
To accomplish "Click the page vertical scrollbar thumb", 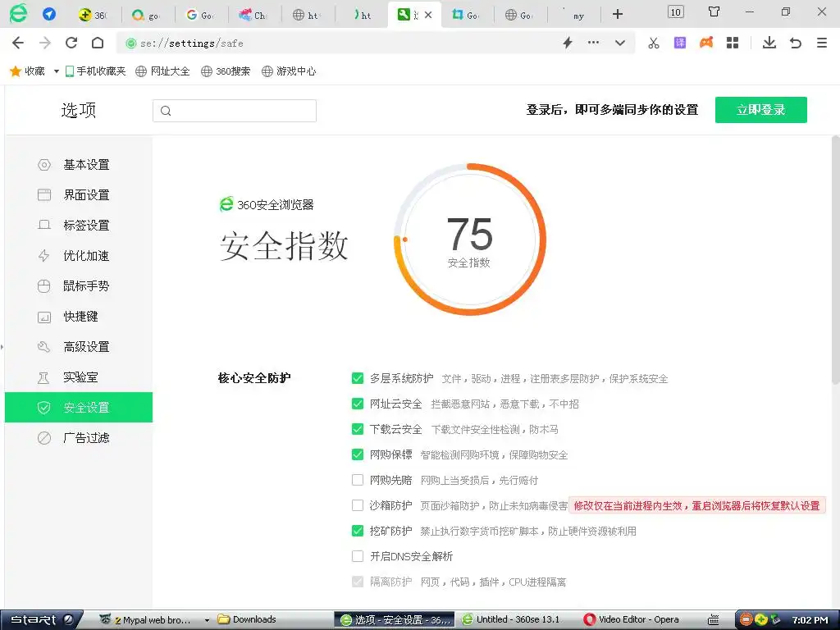I will click(835, 258).
